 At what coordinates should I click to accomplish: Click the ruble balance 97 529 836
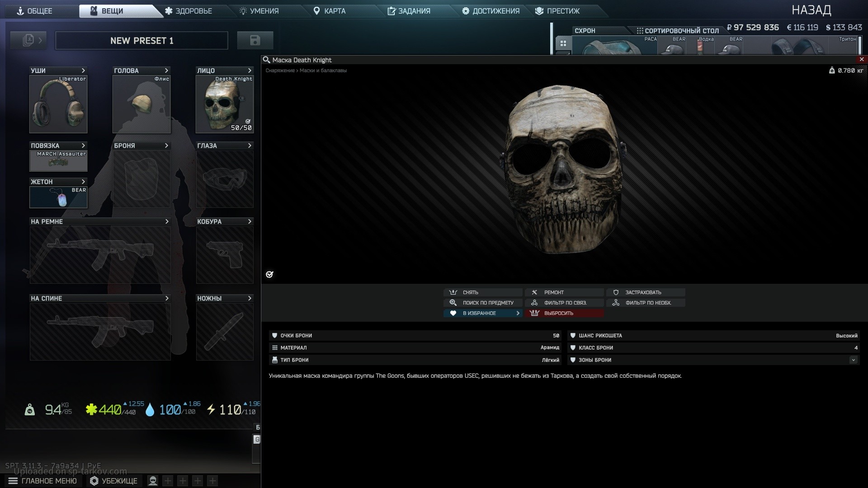pyautogui.click(x=753, y=28)
